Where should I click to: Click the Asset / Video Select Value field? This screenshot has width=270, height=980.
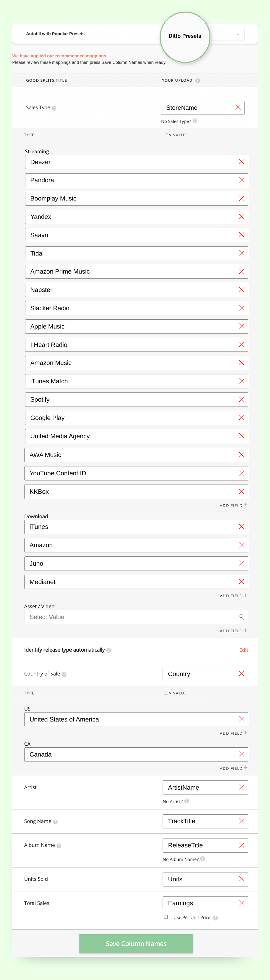(x=136, y=617)
